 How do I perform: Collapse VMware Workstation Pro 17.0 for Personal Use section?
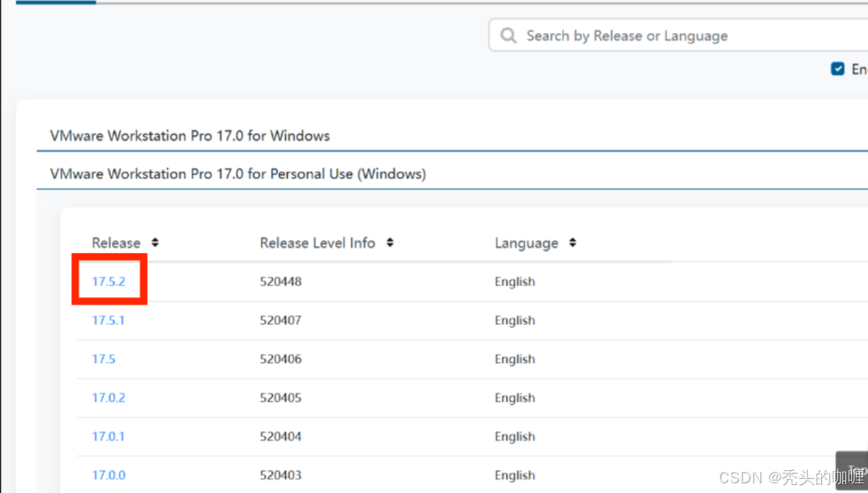point(238,174)
